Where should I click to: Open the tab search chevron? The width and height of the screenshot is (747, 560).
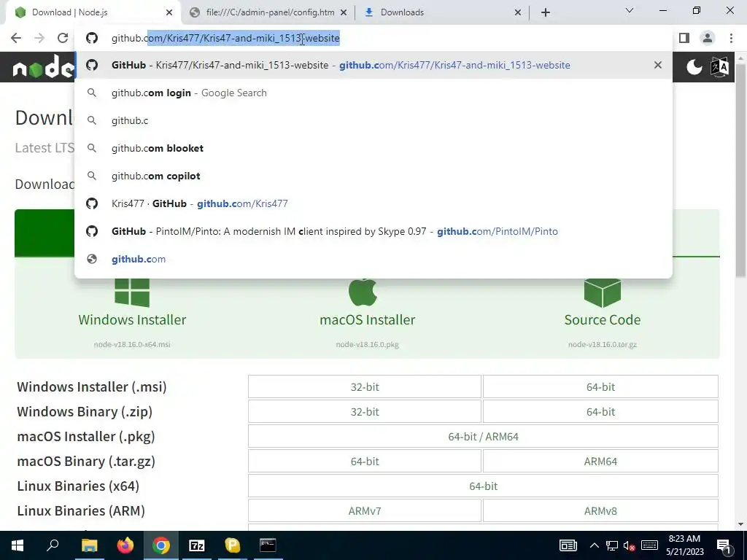click(x=630, y=10)
